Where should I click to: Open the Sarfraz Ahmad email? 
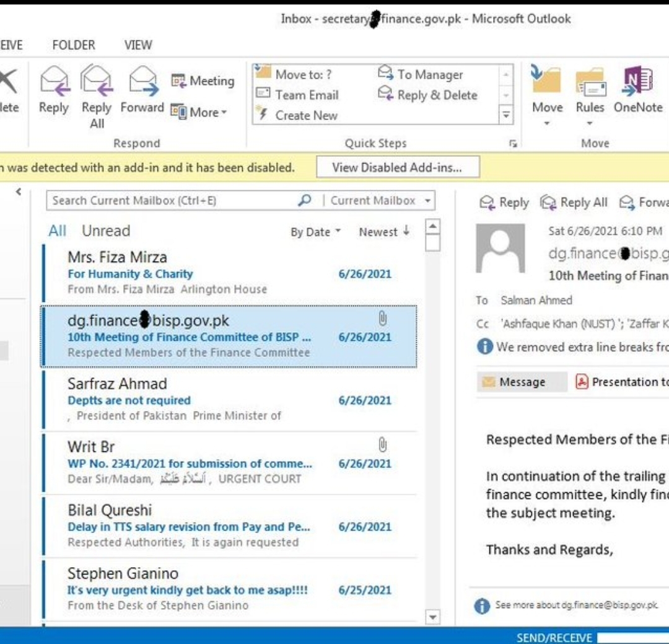pyautogui.click(x=230, y=399)
